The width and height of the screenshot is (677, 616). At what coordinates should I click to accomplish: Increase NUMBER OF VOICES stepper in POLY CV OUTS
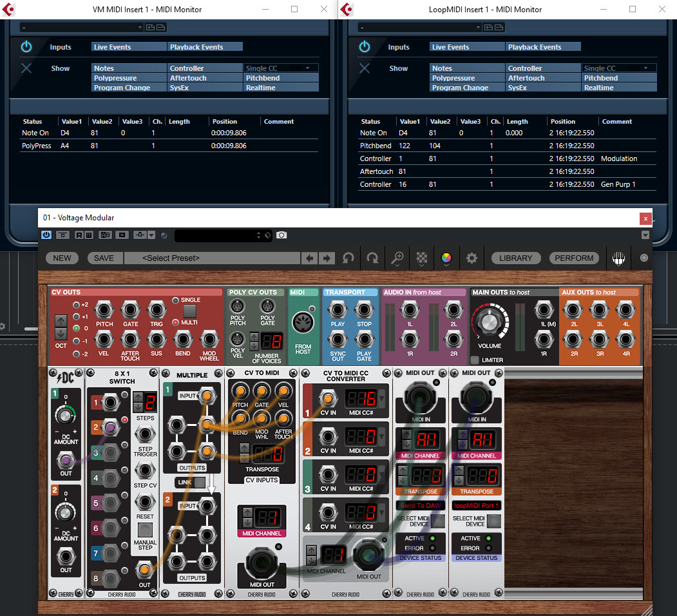click(254, 337)
